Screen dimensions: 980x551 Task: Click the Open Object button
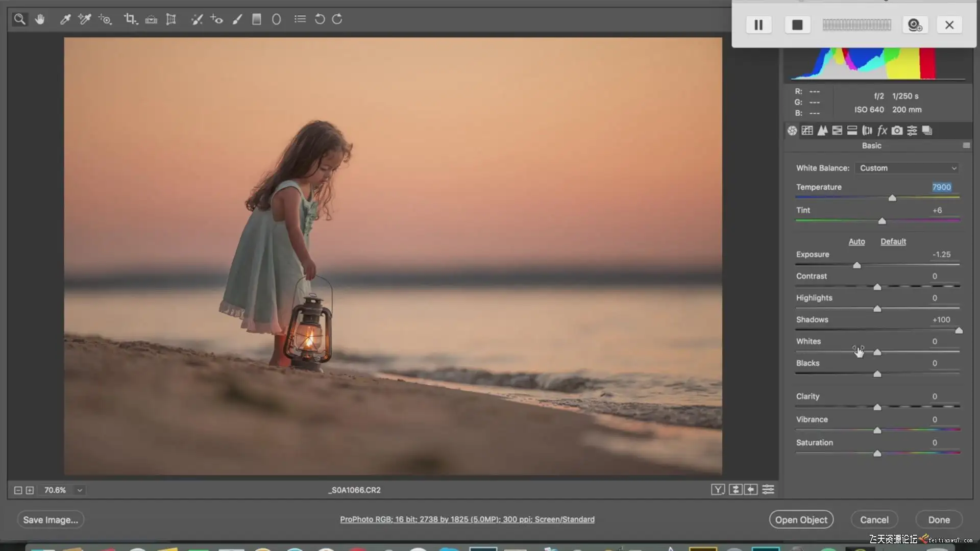pyautogui.click(x=801, y=520)
